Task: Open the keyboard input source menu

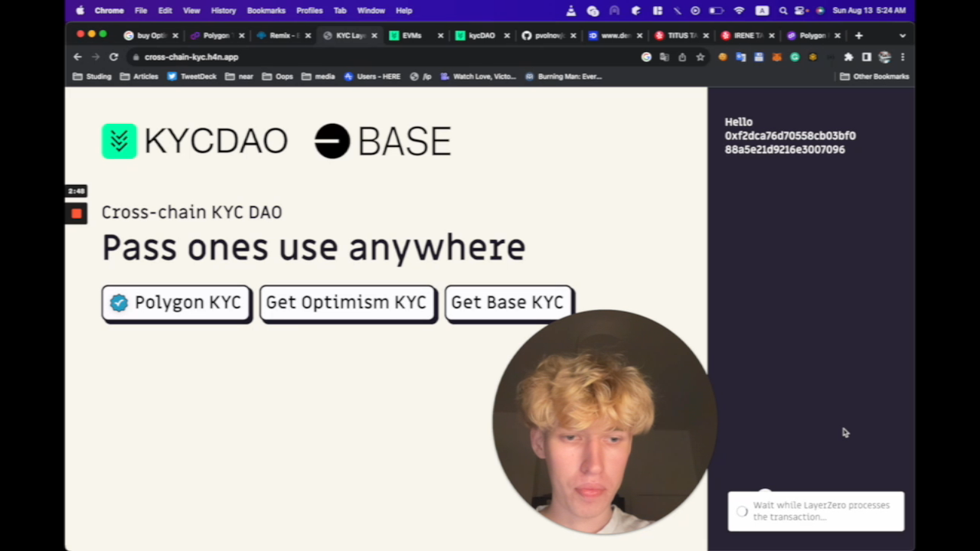Action: [762, 11]
